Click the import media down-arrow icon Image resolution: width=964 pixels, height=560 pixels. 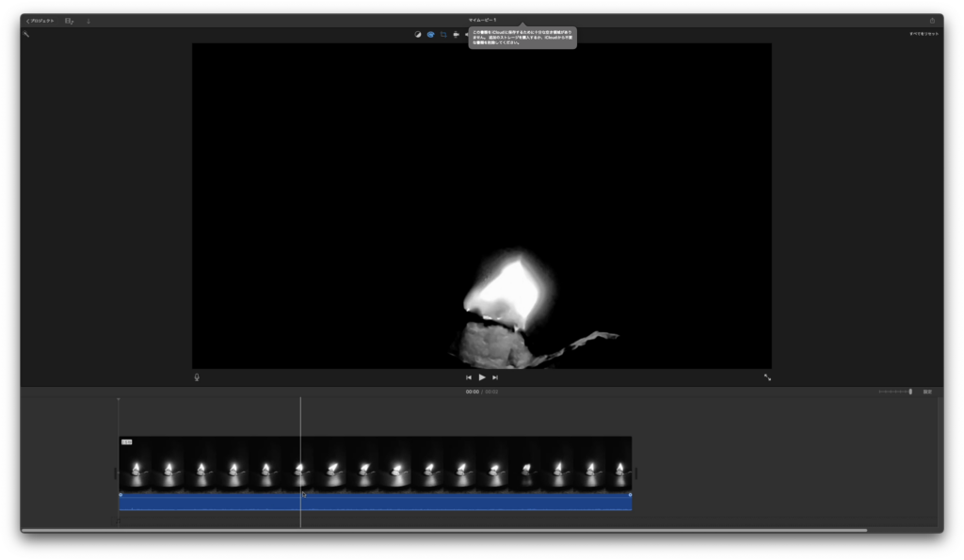point(88,21)
